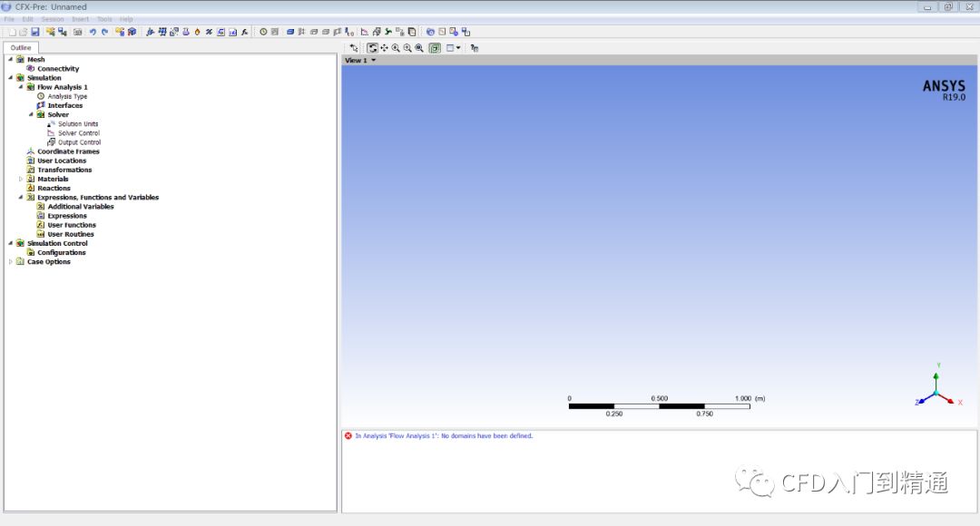Viewport: 980px width, 526px height.
Task: Click the last magnifier Fit View icon
Action: (x=419, y=48)
